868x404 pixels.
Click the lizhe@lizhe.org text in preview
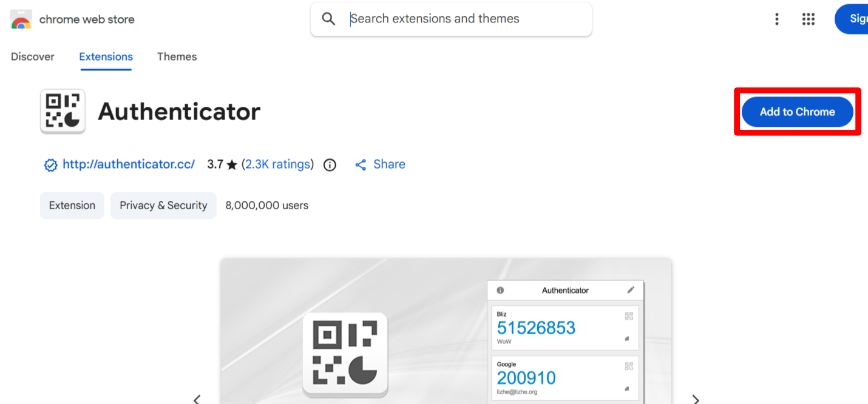click(517, 392)
